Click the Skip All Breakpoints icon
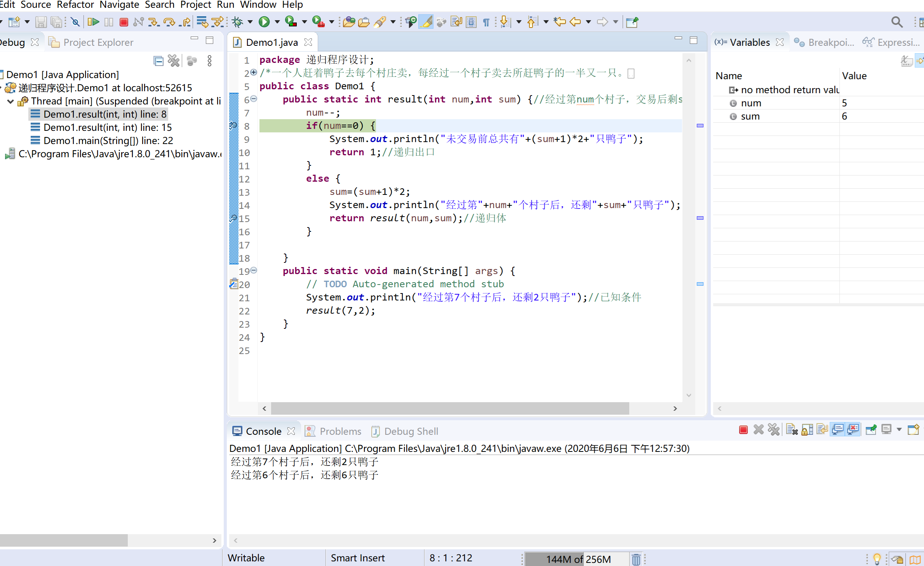This screenshot has width=924, height=566. coord(75,22)
